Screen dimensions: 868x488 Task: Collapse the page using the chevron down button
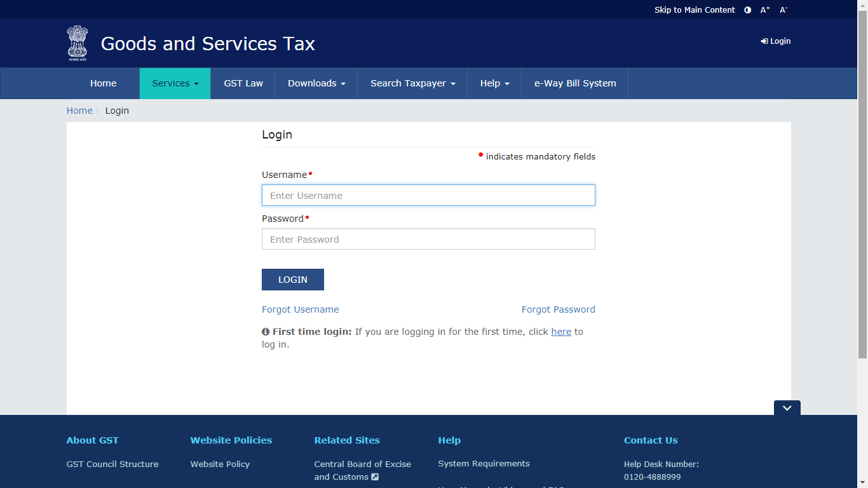787,408
